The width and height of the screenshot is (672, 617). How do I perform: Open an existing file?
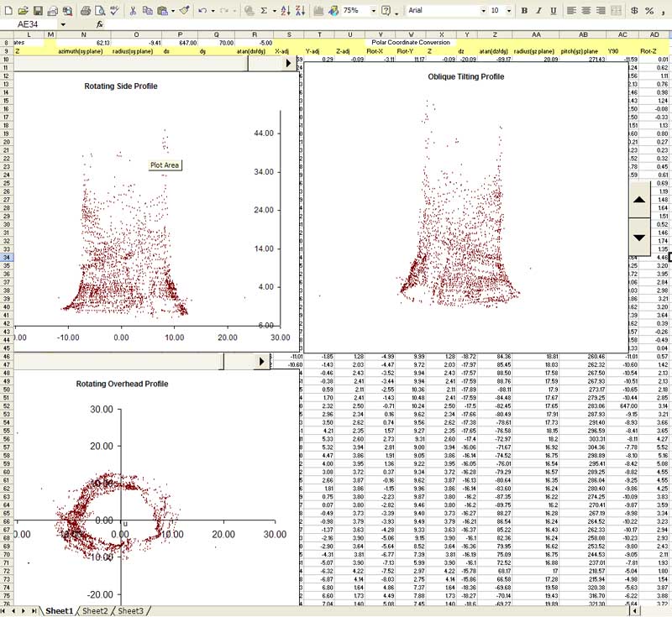click(x=23, y=11)
